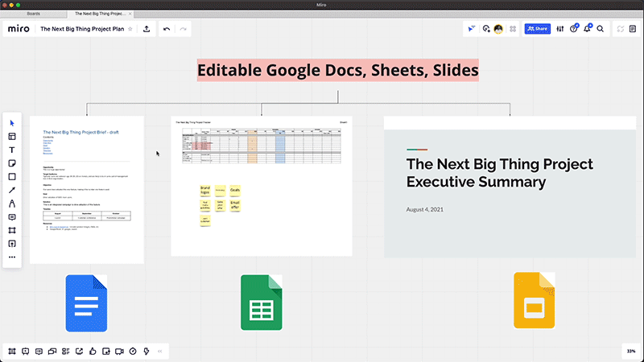Collapse the bottom toolbar with double chevron

159,351
